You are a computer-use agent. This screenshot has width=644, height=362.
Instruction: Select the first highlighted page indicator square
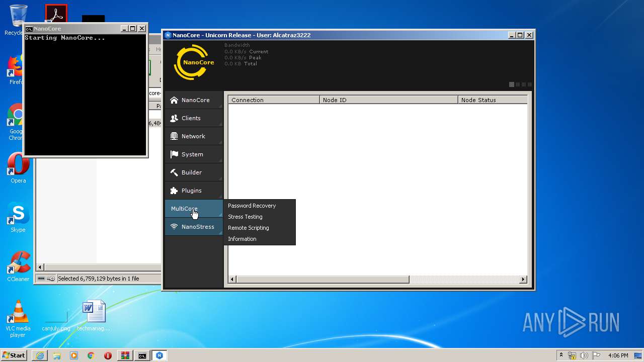[512, 84]
